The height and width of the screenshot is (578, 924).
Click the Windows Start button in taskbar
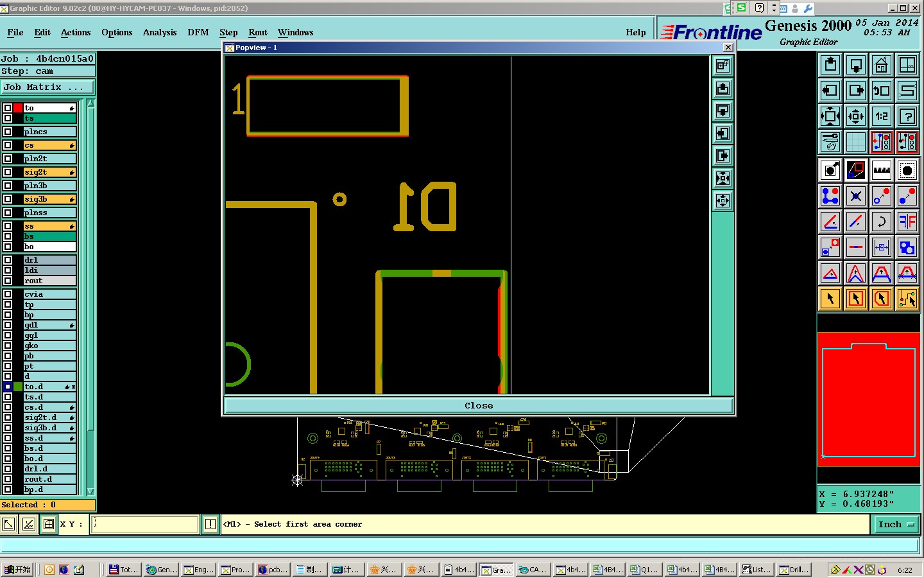(x=17, y=570)
